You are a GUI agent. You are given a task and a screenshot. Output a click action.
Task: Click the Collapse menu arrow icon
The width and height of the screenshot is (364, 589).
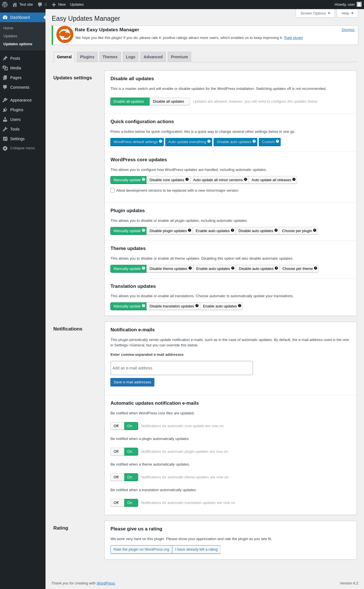(5, 148)
